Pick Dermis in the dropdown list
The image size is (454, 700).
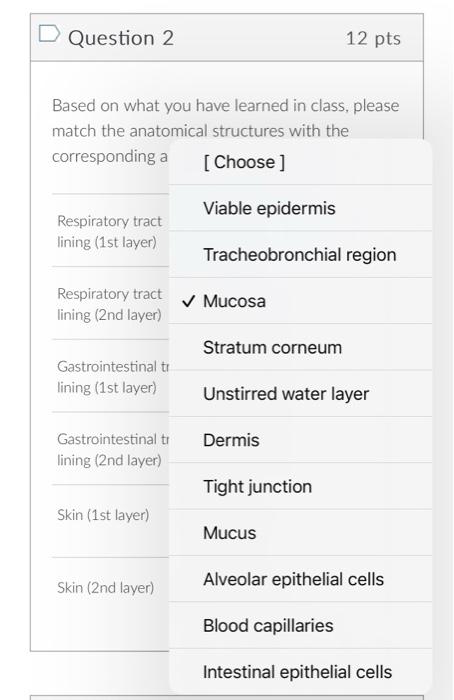[300, 441]
